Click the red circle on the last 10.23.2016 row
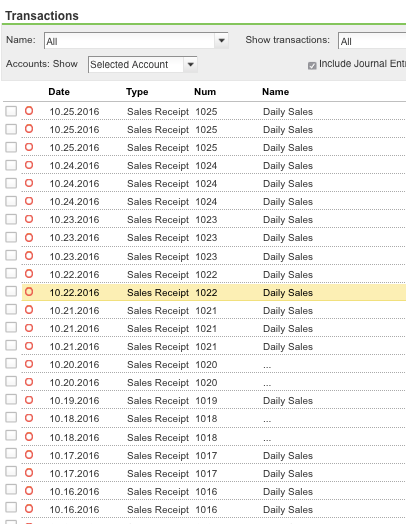The height and width of the screenshot is (524, 406). 29,256
